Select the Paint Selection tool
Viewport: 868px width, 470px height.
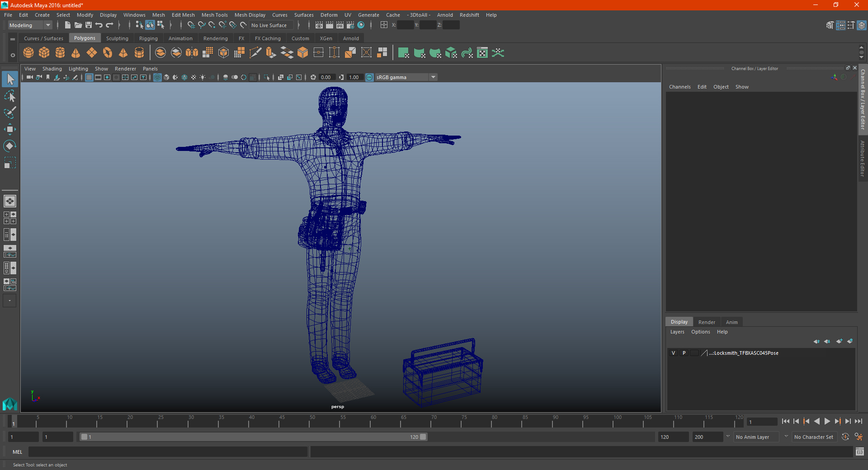10,113
